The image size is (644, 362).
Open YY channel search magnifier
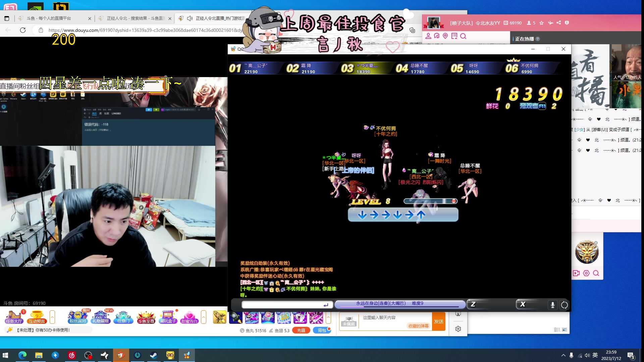pyautogui.click(x=463, y=36)
